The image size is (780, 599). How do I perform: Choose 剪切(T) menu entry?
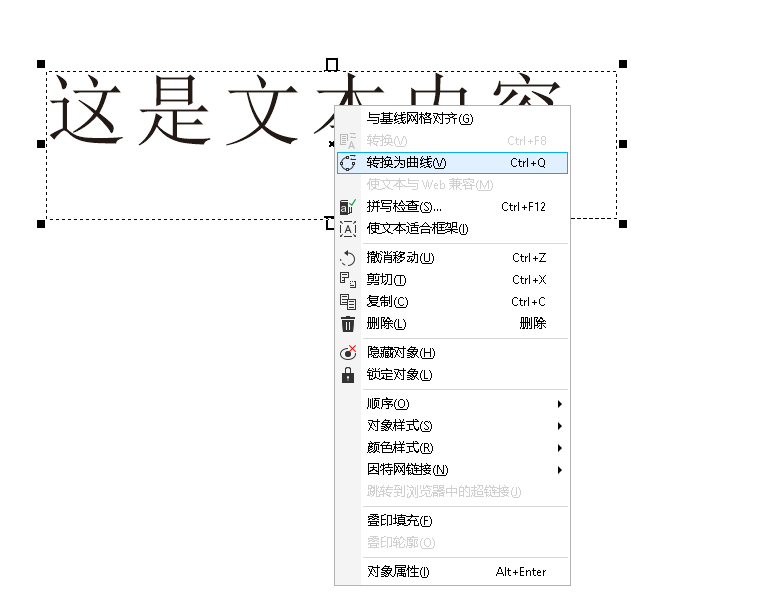452,280
